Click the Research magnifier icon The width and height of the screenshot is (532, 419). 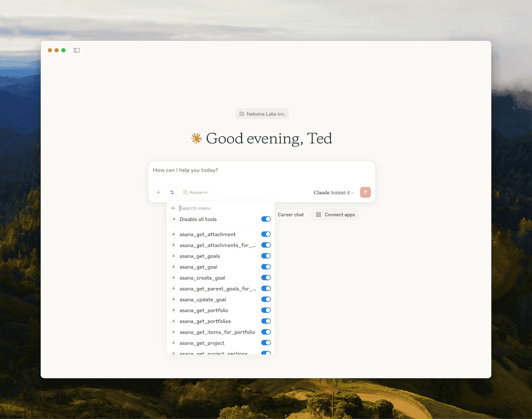click(186, 192)
